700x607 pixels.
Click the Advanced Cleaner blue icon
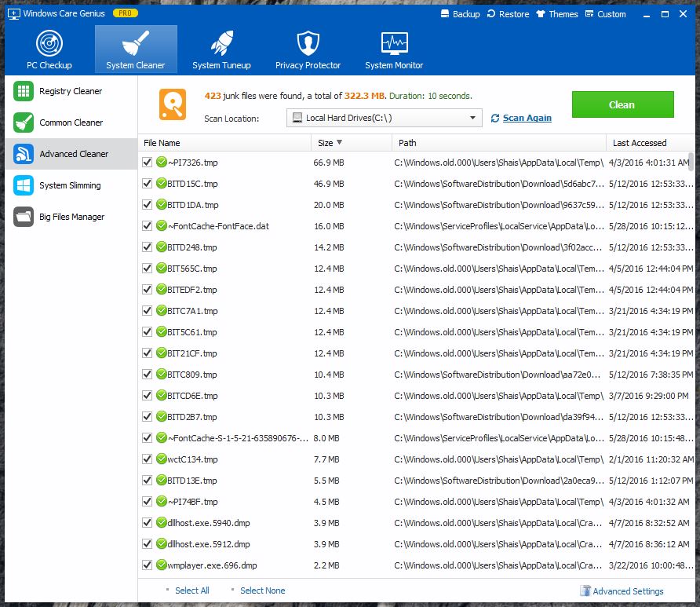(x=24, y=154)
